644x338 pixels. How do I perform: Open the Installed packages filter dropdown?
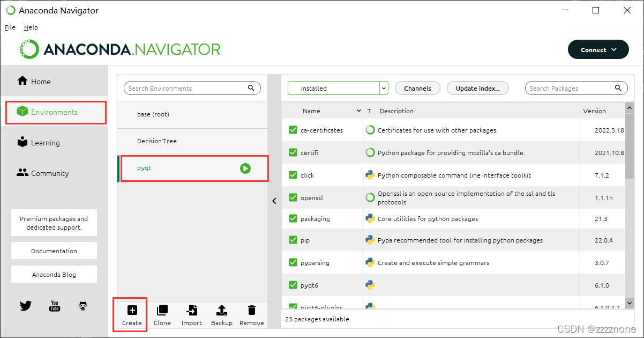[338, 88]
